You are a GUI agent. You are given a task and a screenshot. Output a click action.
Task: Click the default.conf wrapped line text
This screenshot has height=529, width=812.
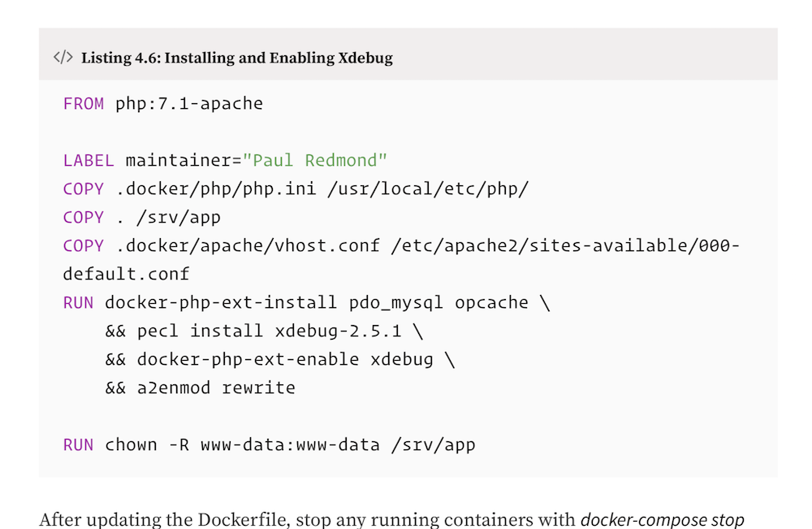click(127, 274)
